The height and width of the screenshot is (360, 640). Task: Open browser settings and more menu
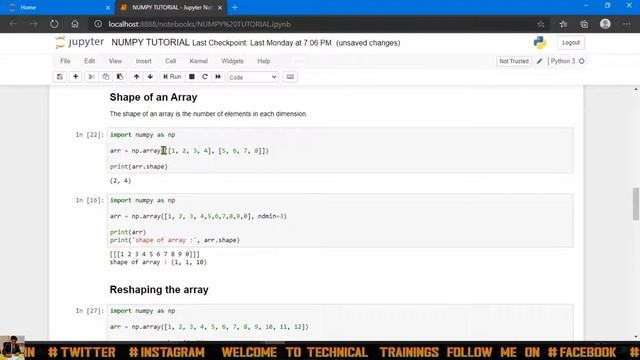coord(627,24)
